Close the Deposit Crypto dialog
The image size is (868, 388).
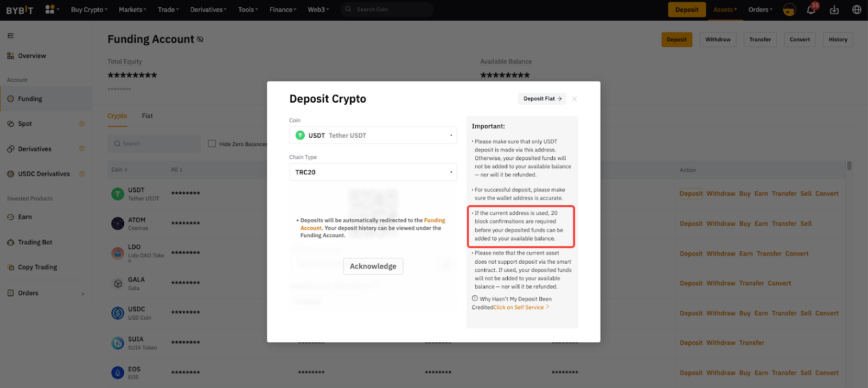coord(575,99)
